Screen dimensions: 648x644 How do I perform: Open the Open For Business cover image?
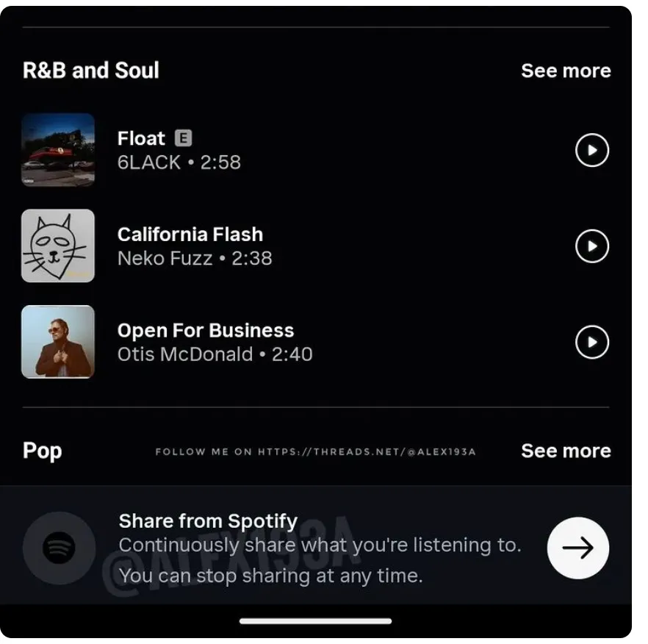[x=58, y=342]
